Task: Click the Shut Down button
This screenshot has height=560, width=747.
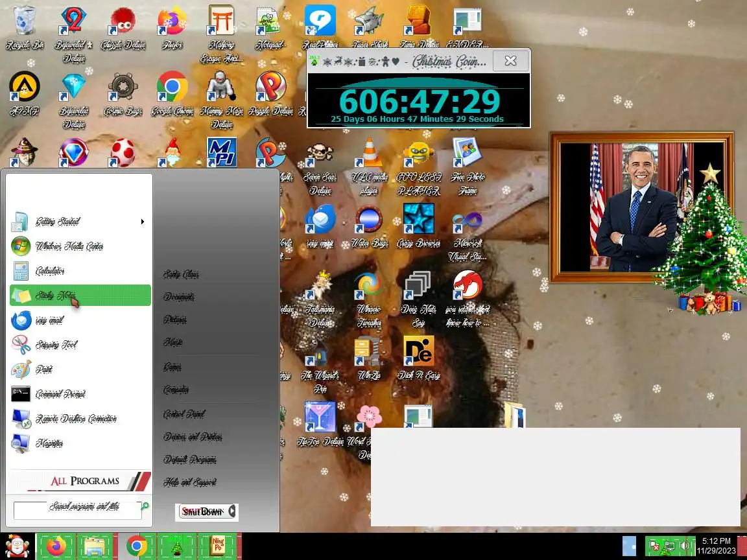Action: click(202, 512)
